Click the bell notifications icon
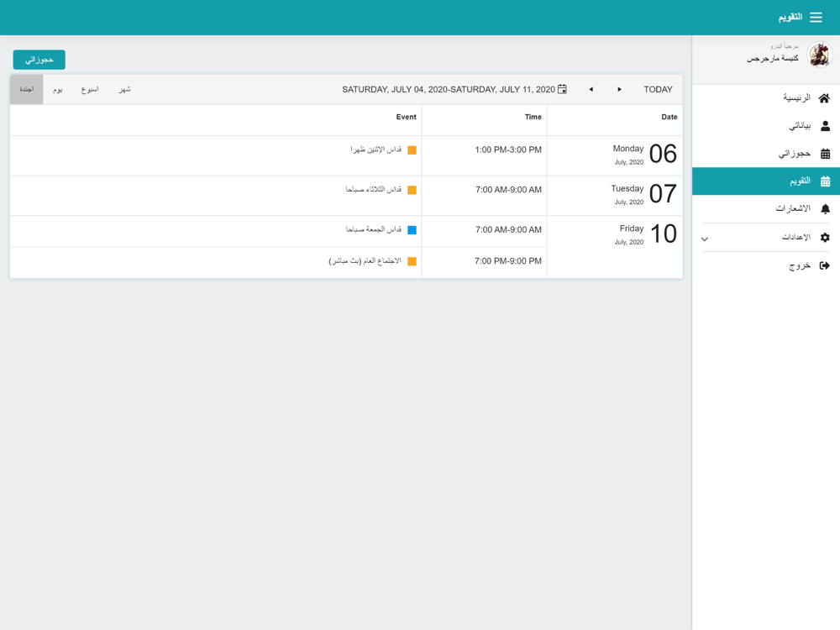Viewport: 840px width, 630px height. [825, 209]
